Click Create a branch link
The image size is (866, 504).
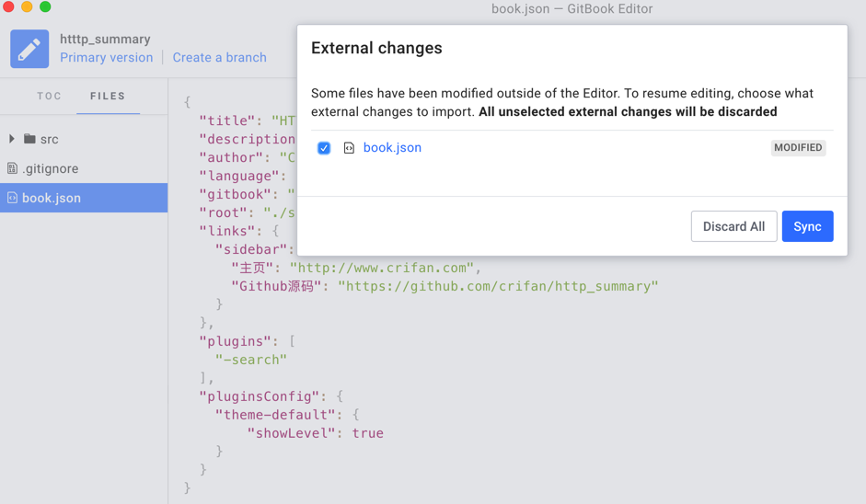[220, 57]
